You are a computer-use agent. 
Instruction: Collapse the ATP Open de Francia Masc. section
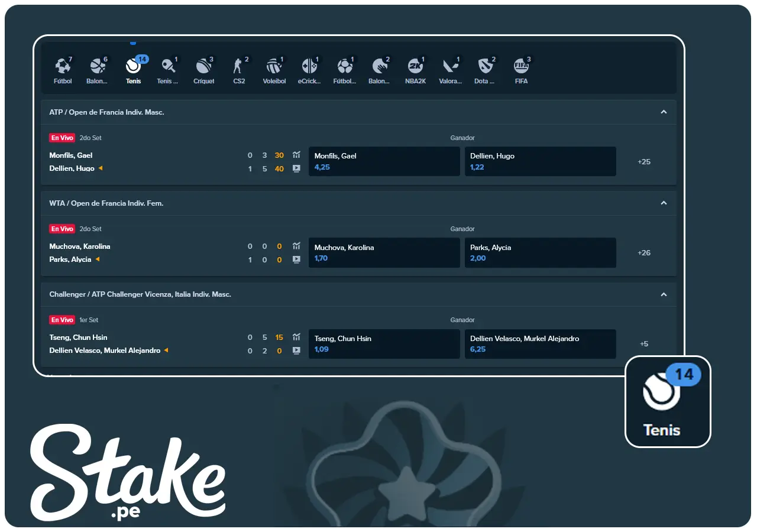(664, 112)
